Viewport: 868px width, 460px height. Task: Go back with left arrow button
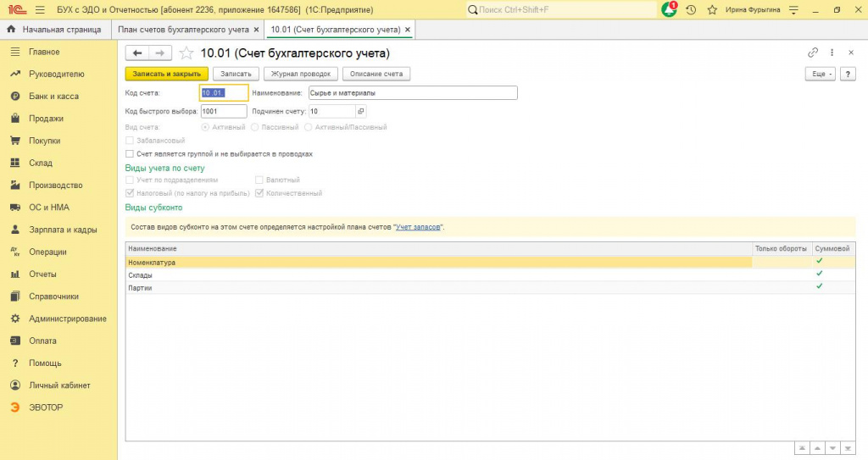(x=137, y=53)
